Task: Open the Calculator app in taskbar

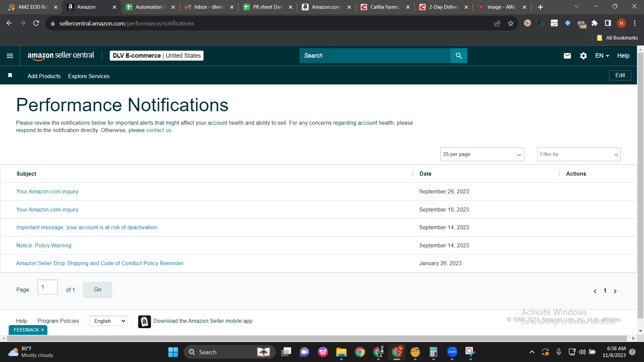Action: 433,352
